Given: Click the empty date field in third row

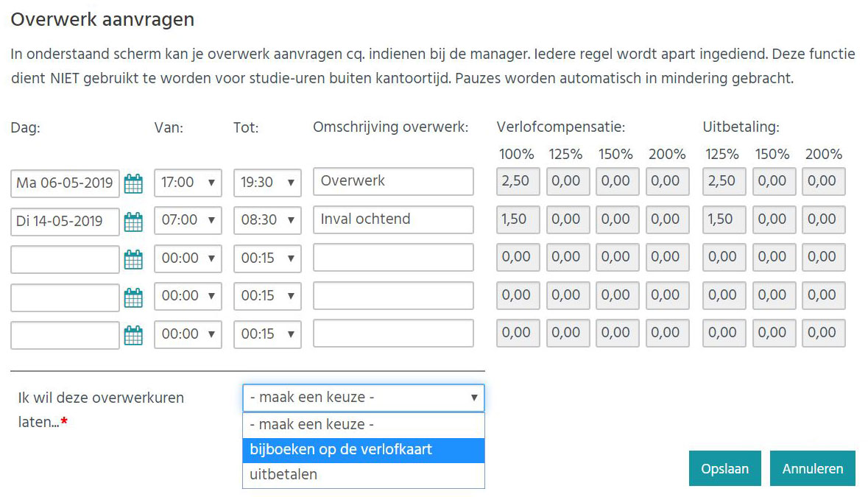Looking at the screenshot, I should (66, 259).
